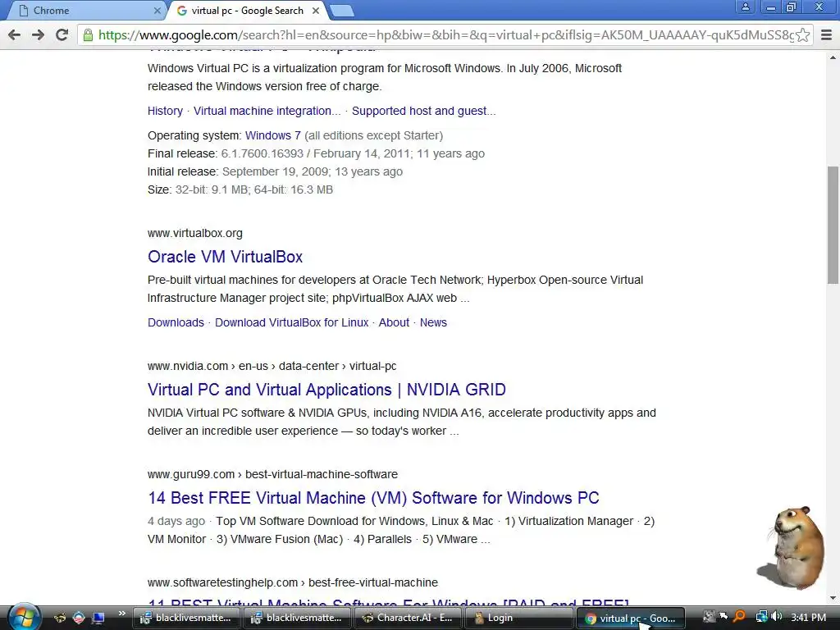Click the www.nvidia.com breadcrumb text

[272, 366]
